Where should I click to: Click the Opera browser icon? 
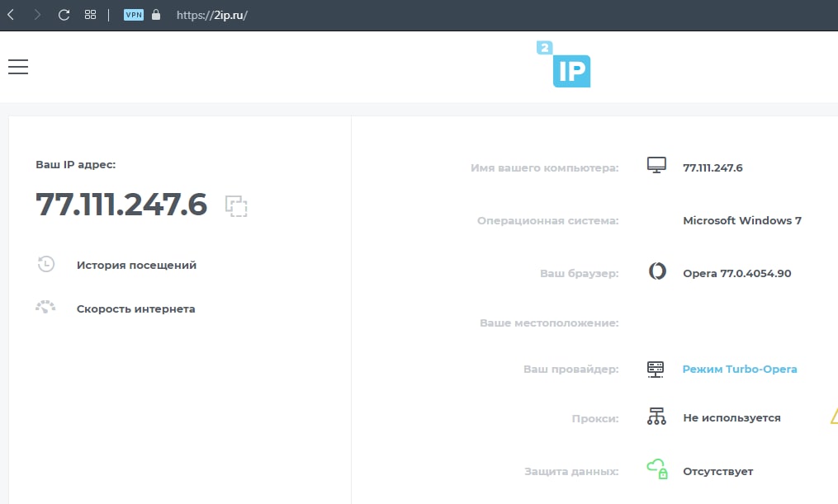[657, 271]
